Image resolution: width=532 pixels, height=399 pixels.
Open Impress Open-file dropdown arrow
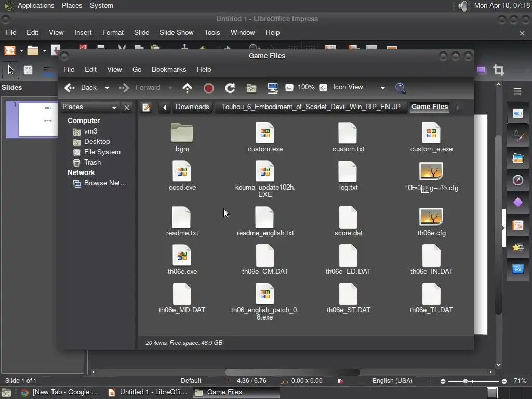[x=44, y=51]
